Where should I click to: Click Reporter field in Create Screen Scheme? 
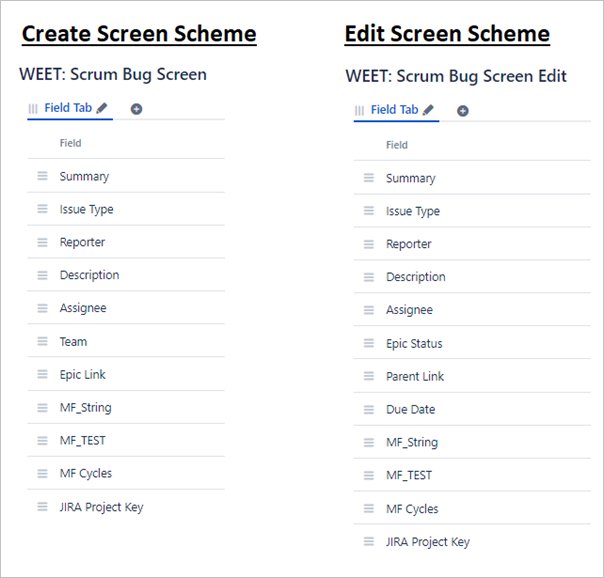point(82,242)
